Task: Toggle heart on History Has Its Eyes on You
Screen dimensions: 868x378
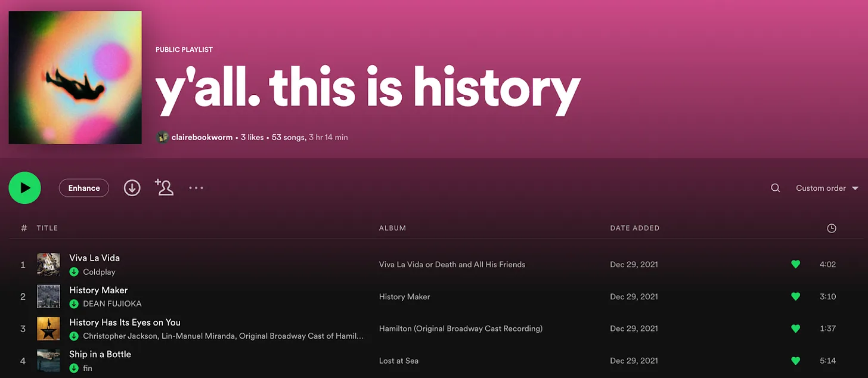Action: (x=795, y=329)
